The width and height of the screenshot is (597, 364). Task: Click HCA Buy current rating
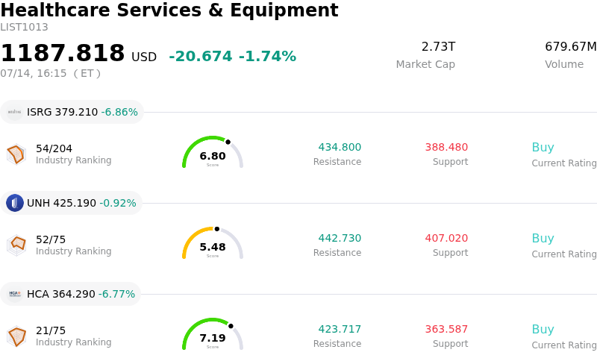pos(543,330)
